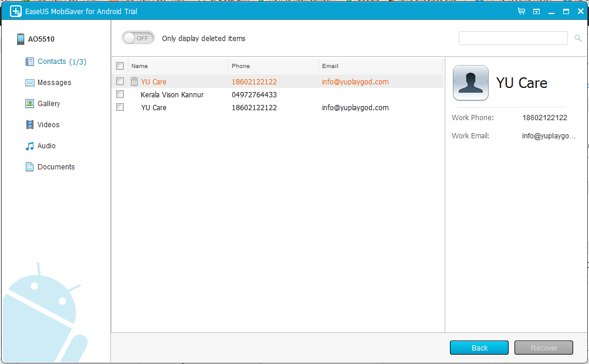Click the AO5510 device name
589x364 pixels.
pos(41,39)
